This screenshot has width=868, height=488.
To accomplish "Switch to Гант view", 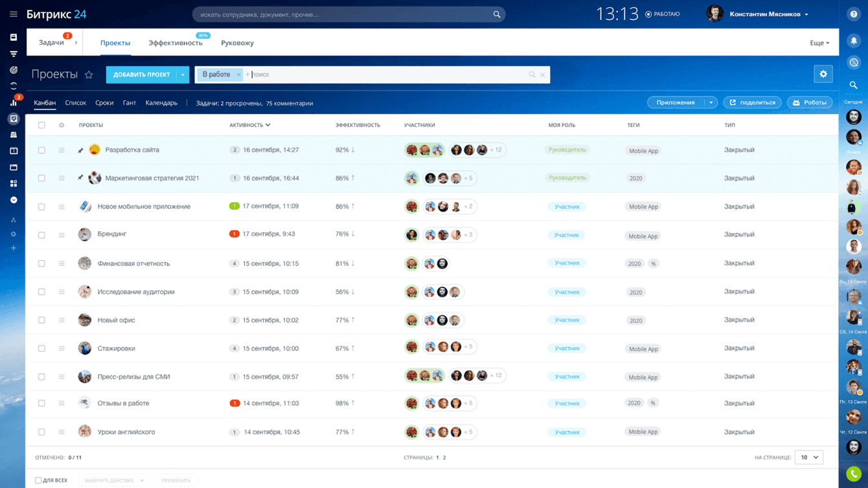I will tap(130, 103).
